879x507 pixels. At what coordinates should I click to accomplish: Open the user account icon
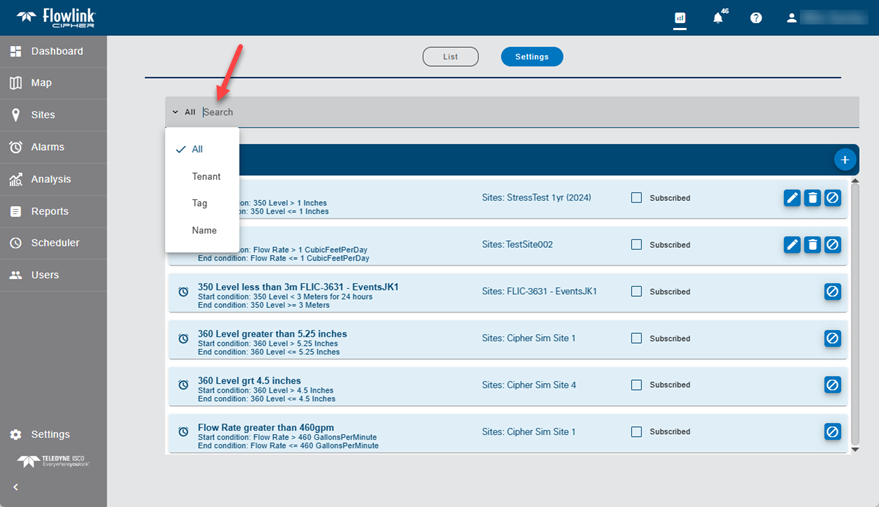click(792, 18)
